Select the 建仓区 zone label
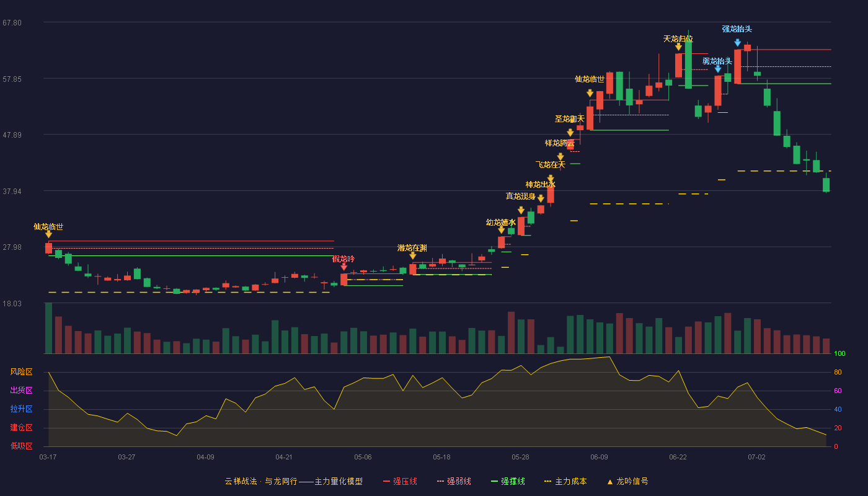 21,428
